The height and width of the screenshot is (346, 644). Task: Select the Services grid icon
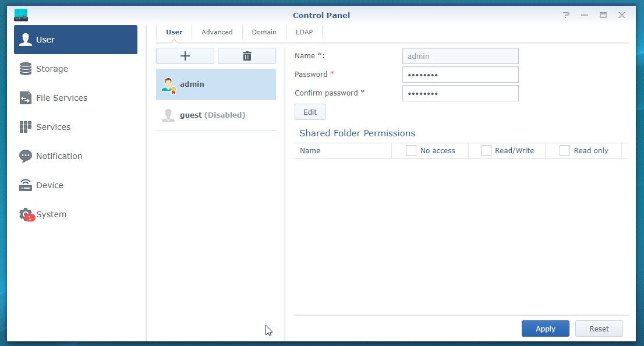point(26,127)
